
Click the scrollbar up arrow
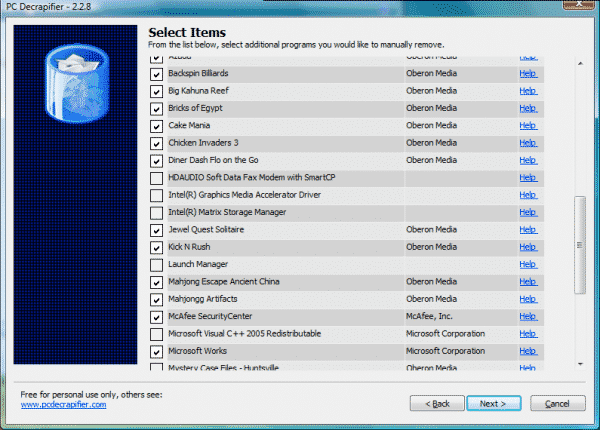click(x=579, y=63)
